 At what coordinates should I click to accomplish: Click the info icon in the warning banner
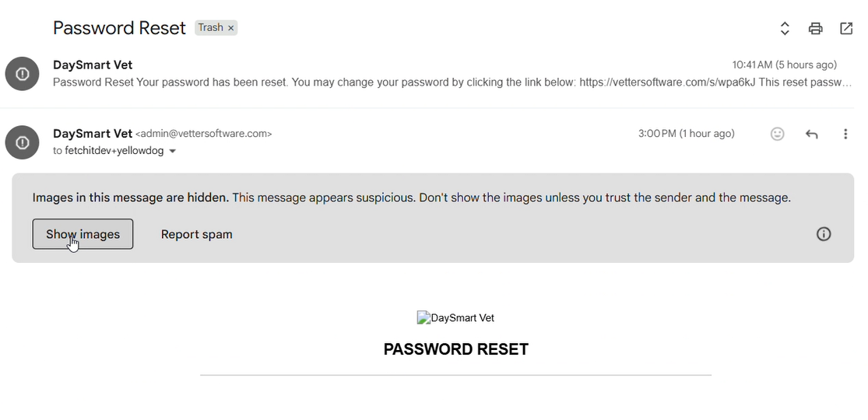point(824,234)
